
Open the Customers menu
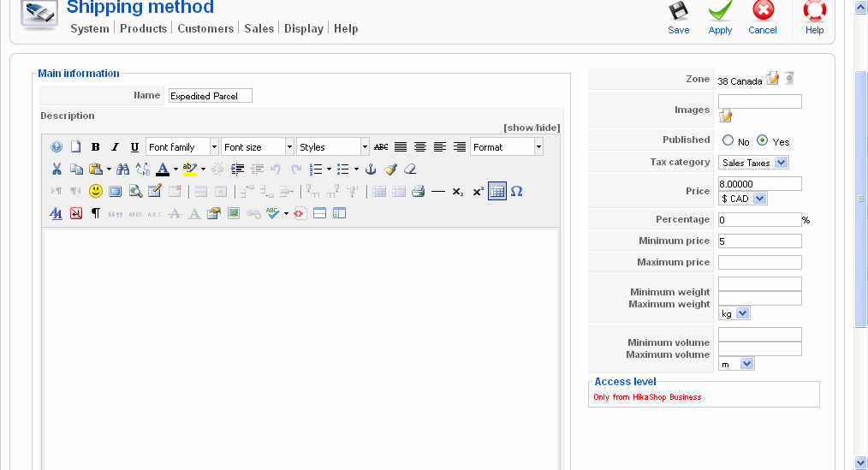tap(205, 28)
